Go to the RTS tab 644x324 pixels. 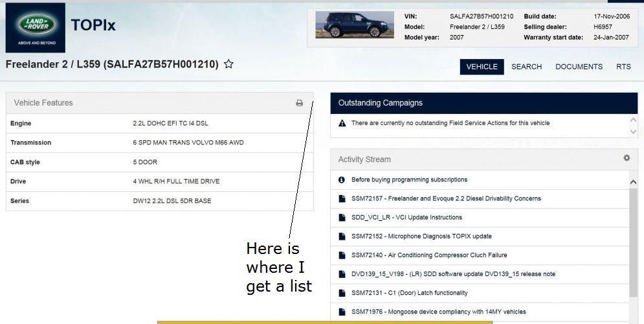tap(623, 67)
